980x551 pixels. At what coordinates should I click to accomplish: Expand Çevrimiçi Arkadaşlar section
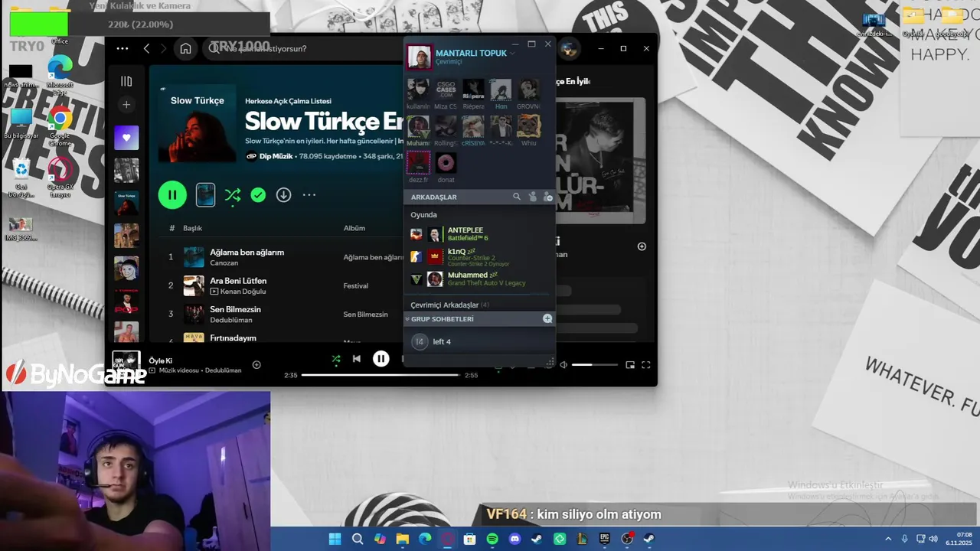[x=449, y=305]
